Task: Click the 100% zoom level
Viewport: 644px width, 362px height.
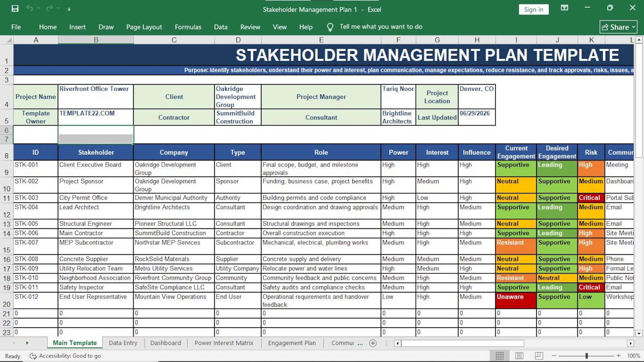Action: coord(633,356)
